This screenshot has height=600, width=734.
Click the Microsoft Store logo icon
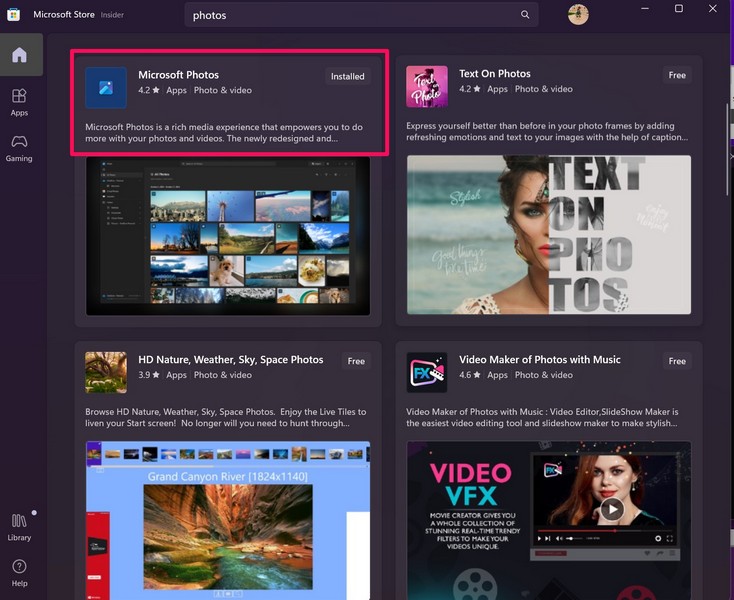[x=14, y=15]
